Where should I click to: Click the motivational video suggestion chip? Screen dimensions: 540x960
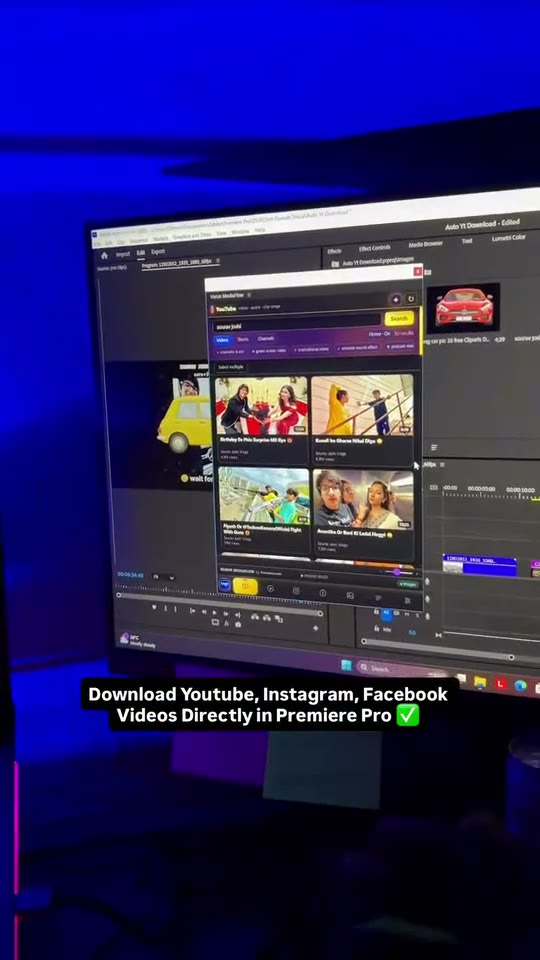(312, 350)
